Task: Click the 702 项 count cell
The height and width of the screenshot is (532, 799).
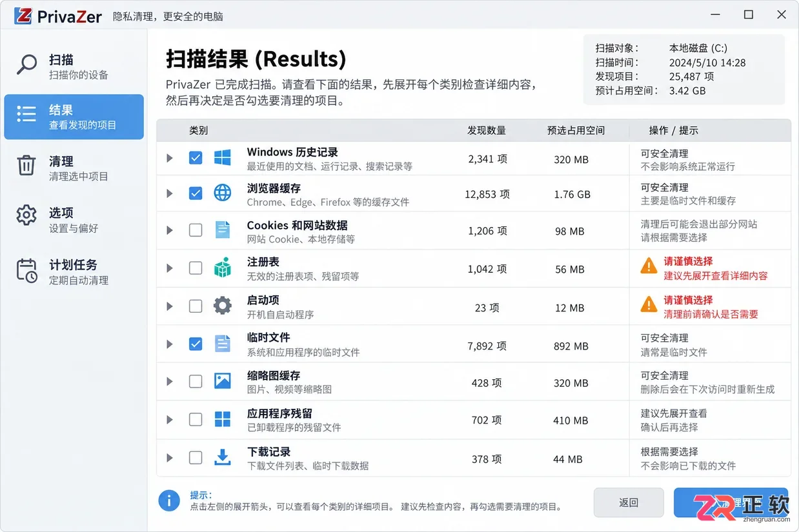Action: (487, 420)
